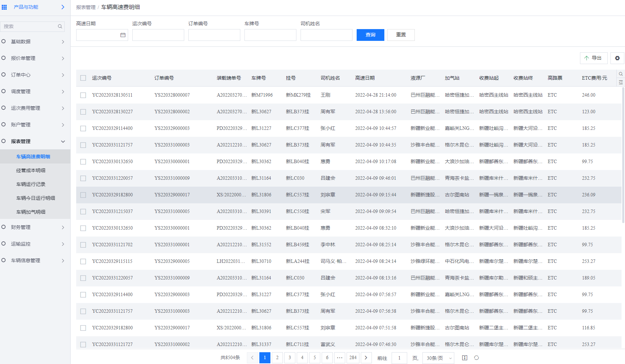Click the sidebar search magnifier icon
625x364 pixels.
(60, 26)
